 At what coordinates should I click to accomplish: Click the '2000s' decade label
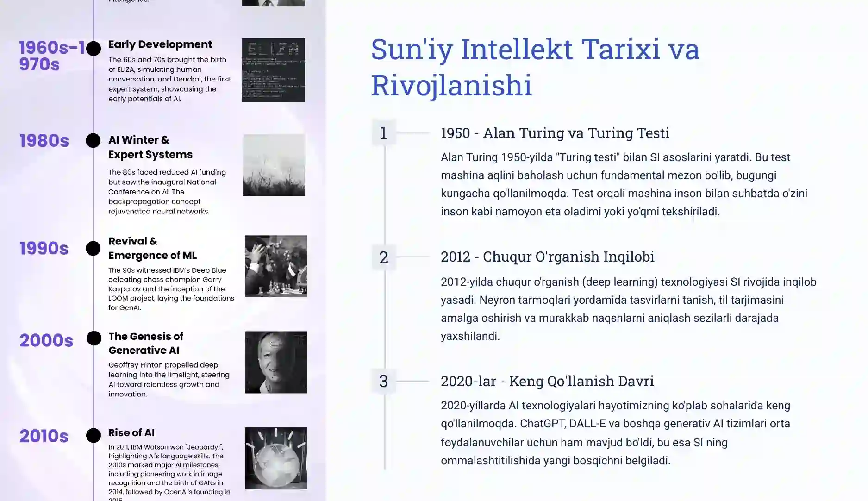coord(46,341)
